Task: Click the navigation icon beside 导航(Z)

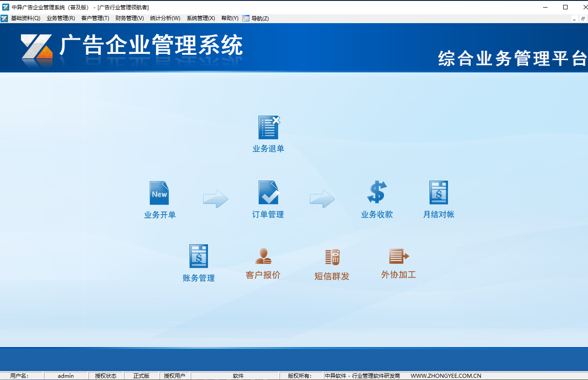Action: point(246,18)
